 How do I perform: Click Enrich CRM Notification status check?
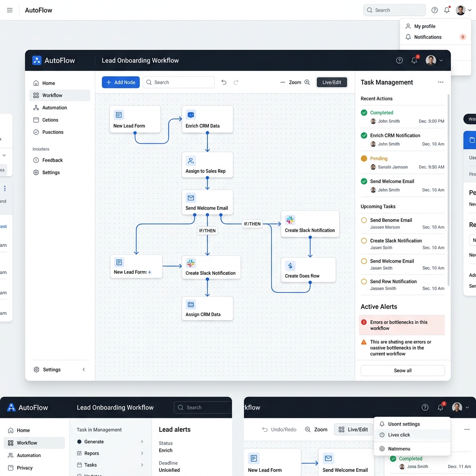pyautogui.click(x=364, y=135)
